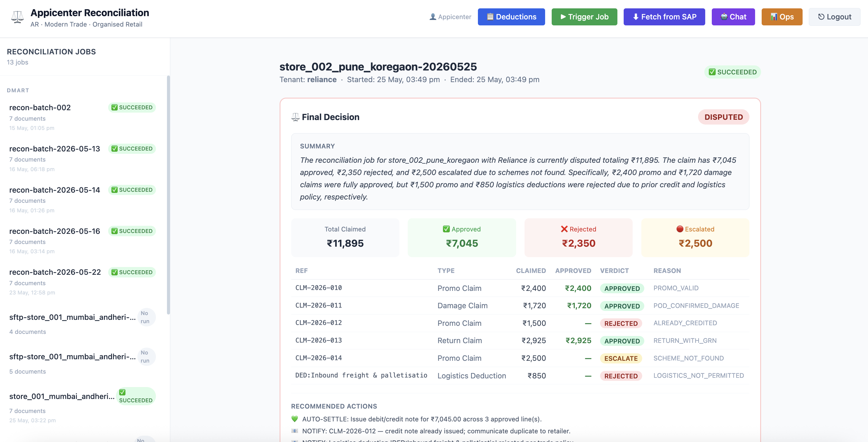This screenshot has height=442, width=868.
Task: Click the Rejected ₹2,350 card
Action: pyautogui.click(x=578, y=237)
